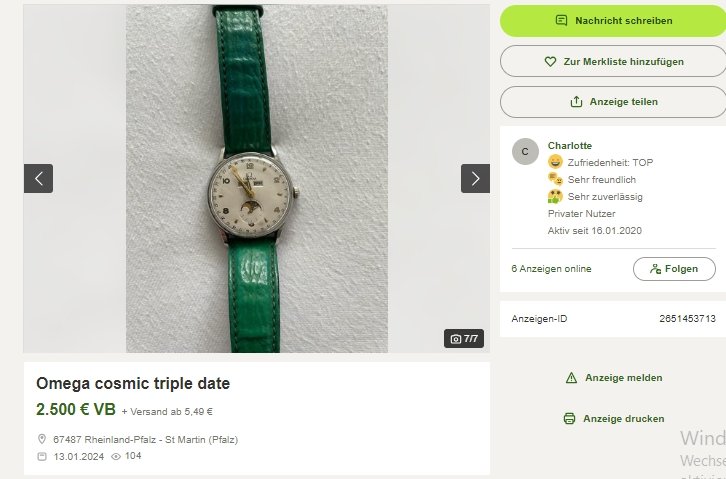
Task: Click the Anzeigen-ID number 2651453713
Action: pos(687,318)
